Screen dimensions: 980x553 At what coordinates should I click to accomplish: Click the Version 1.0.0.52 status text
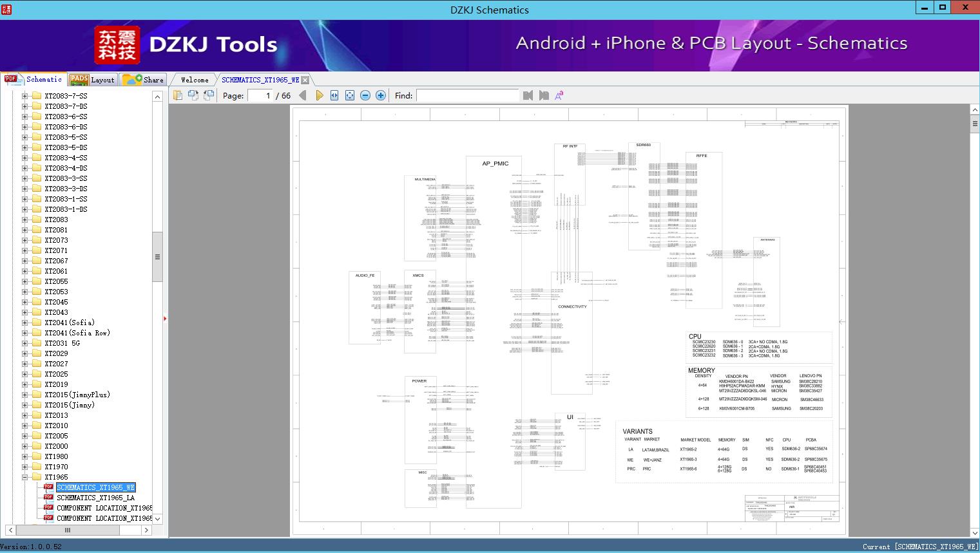[x=32, y=547]
